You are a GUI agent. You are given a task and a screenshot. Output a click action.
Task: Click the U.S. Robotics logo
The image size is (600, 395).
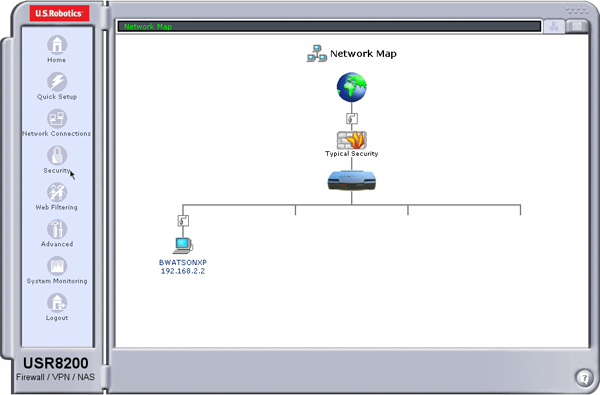tap(59, 13)
